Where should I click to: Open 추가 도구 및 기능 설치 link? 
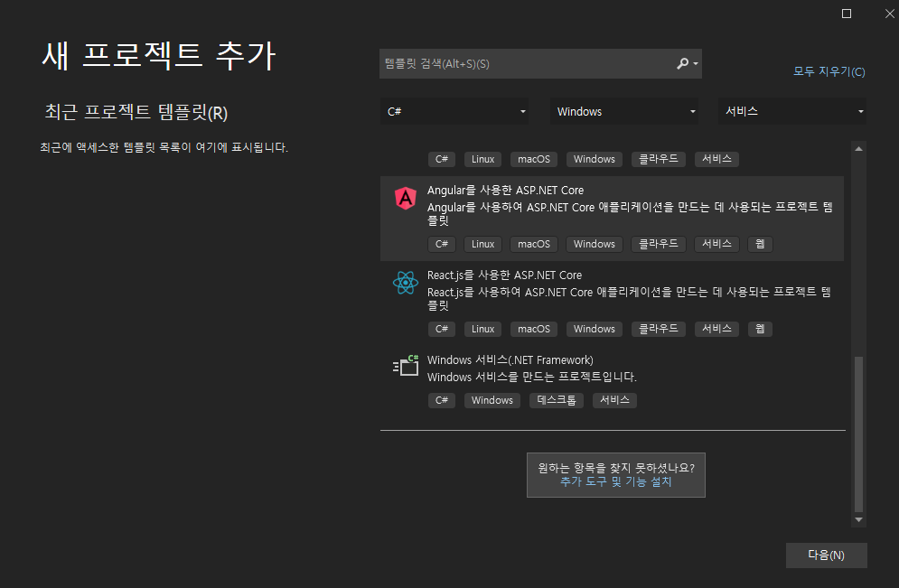click(615, 481)
